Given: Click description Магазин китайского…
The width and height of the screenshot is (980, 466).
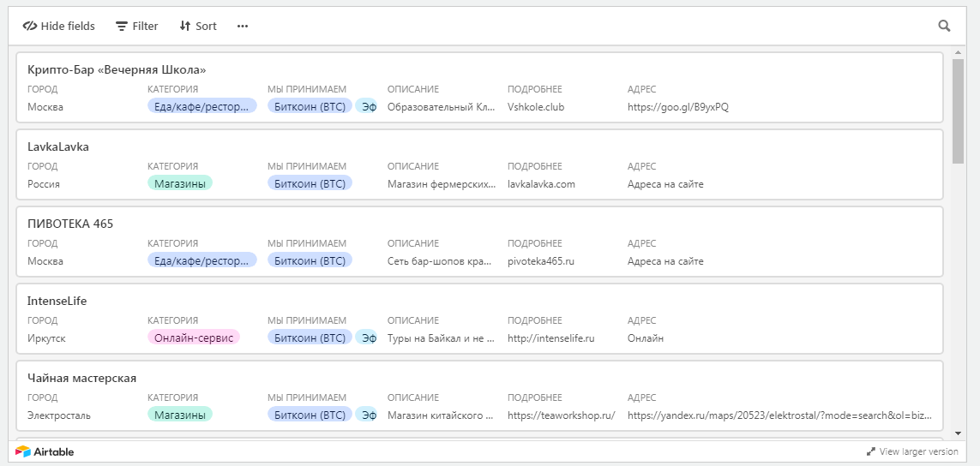Looking at the screenshot, I should (442, 415).
